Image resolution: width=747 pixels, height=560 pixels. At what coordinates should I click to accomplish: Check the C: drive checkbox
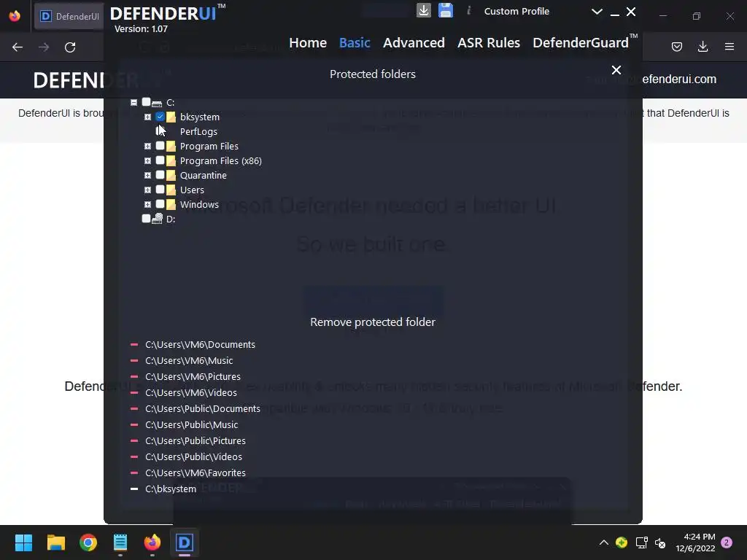click(x=146, y=102)
